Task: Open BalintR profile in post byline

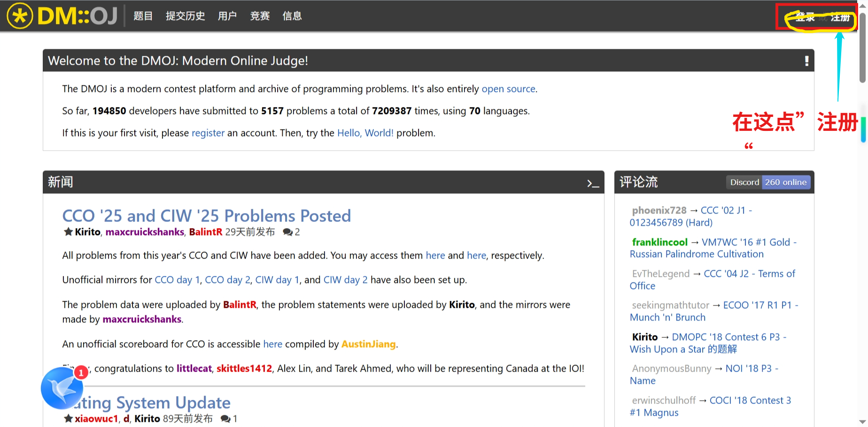Action: pyautogui.click(x=206, y=232)
